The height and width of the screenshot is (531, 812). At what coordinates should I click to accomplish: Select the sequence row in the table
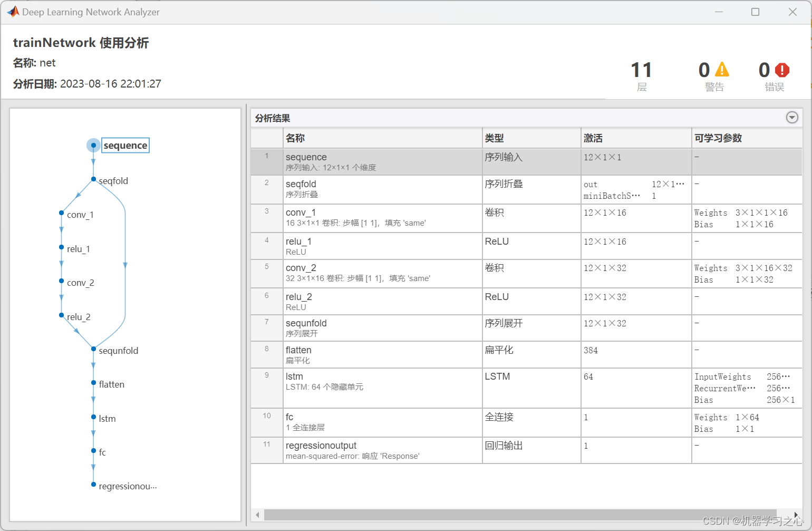pyautogui.click(x=526, y=162)
